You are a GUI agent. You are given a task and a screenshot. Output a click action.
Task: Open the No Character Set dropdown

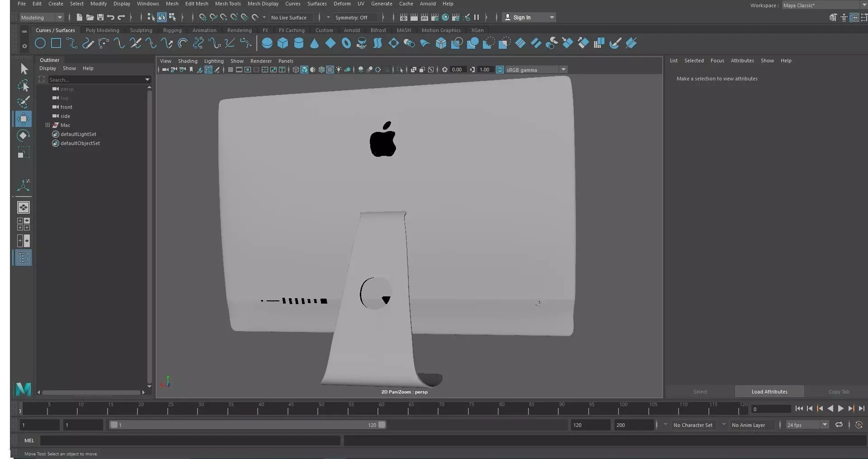pyautogui.click(x=665, y=425)
